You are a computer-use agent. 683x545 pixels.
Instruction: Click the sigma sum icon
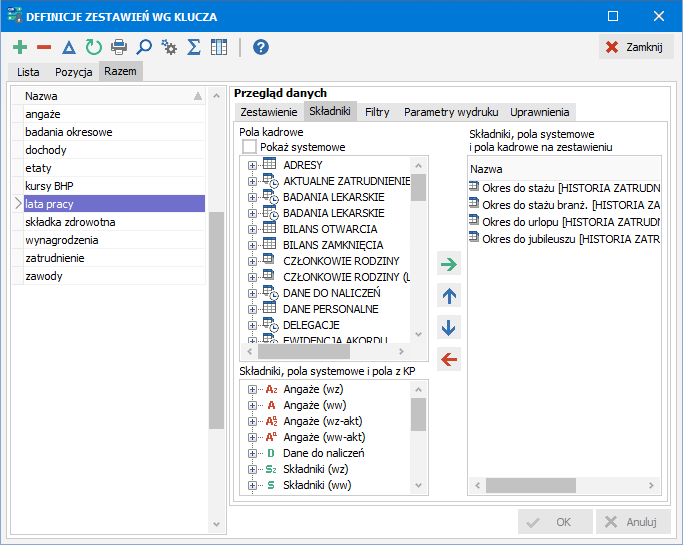point(194,47)
